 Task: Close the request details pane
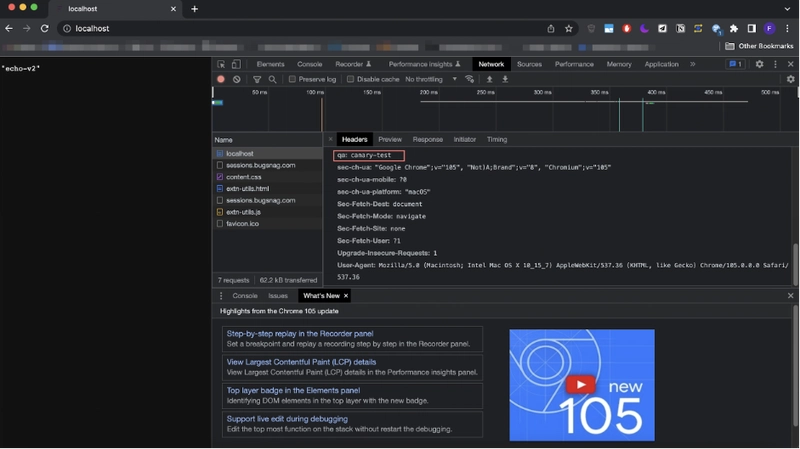click(330, 139)
